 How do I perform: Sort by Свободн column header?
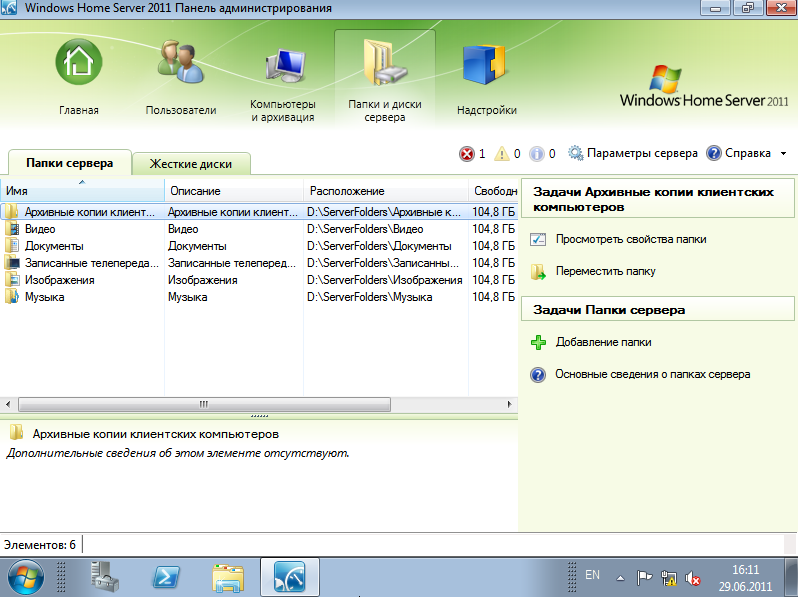(x=493, y=191)
